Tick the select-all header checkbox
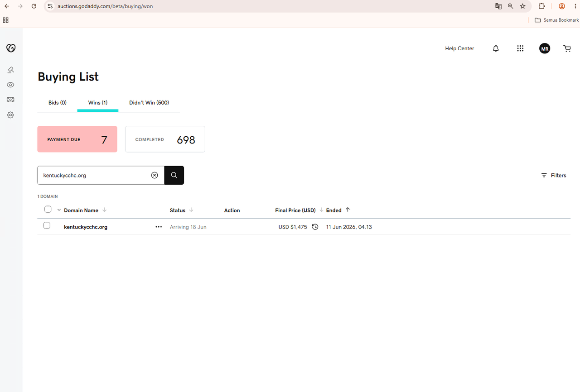The height and width of the screenshot is (392, 580). point(48,209)
